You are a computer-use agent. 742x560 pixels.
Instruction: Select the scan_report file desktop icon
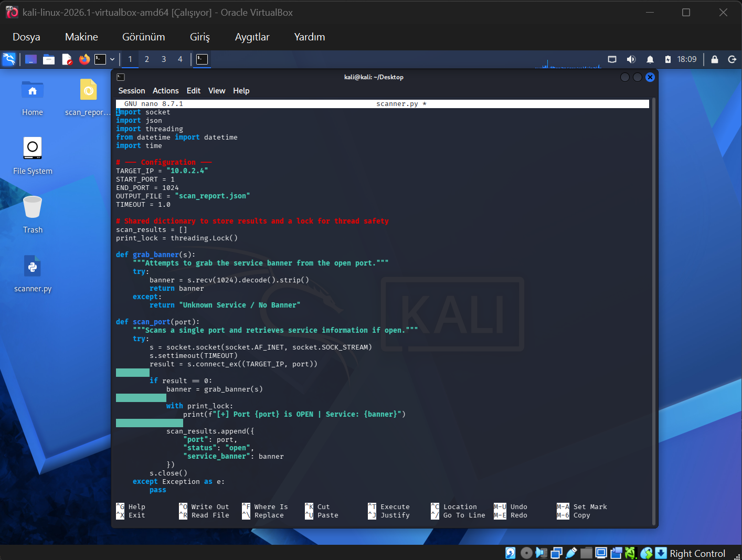pyautogui.click(x=88, y=99)
